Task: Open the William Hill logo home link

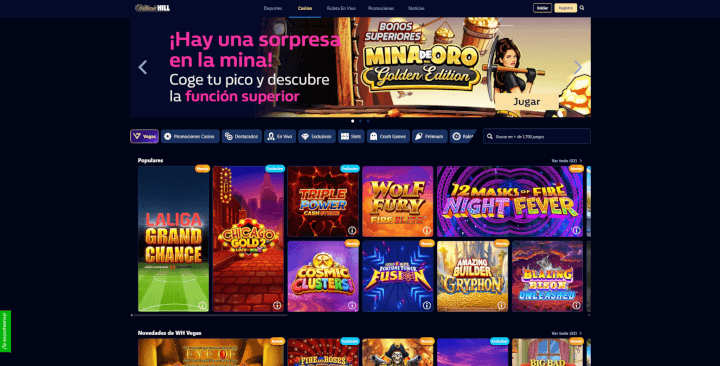Action: 152,8
